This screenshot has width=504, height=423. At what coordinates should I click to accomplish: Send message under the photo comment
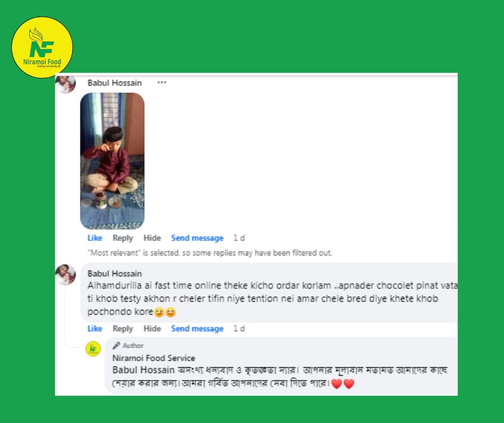(x=197, y=238)
